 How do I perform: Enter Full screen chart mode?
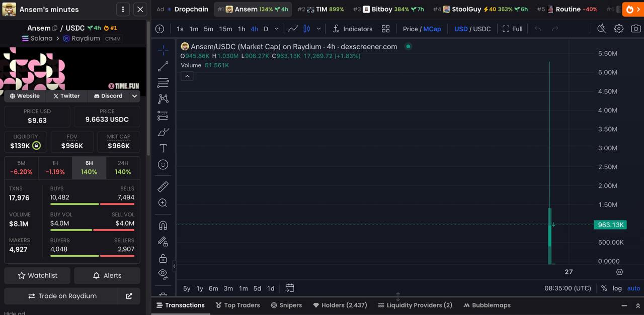click(x=513, y=29)
